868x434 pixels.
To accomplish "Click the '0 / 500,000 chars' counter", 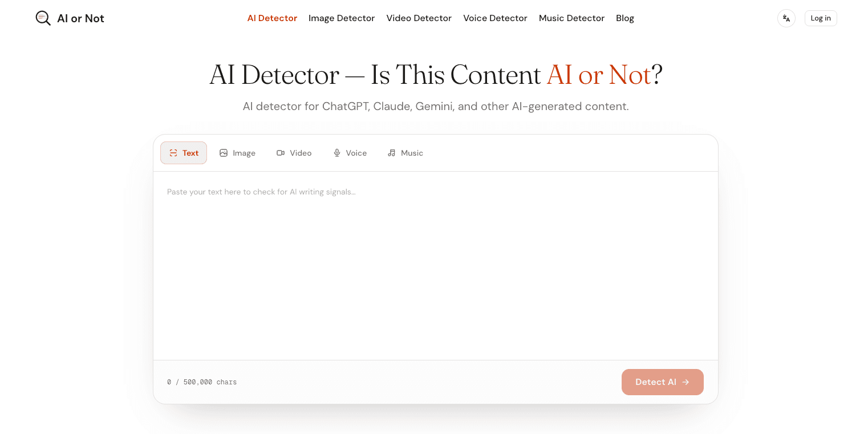I will click(x=202, y=382).
